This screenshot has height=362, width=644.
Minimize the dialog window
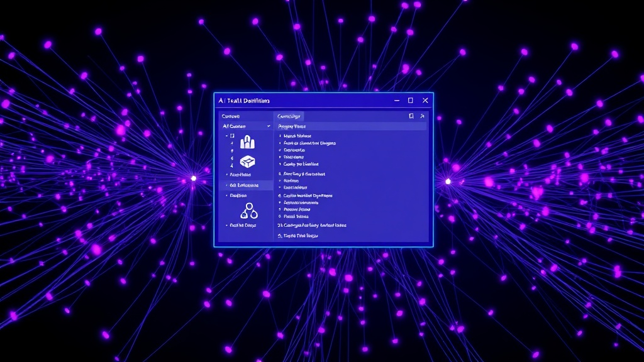point(397,101)
